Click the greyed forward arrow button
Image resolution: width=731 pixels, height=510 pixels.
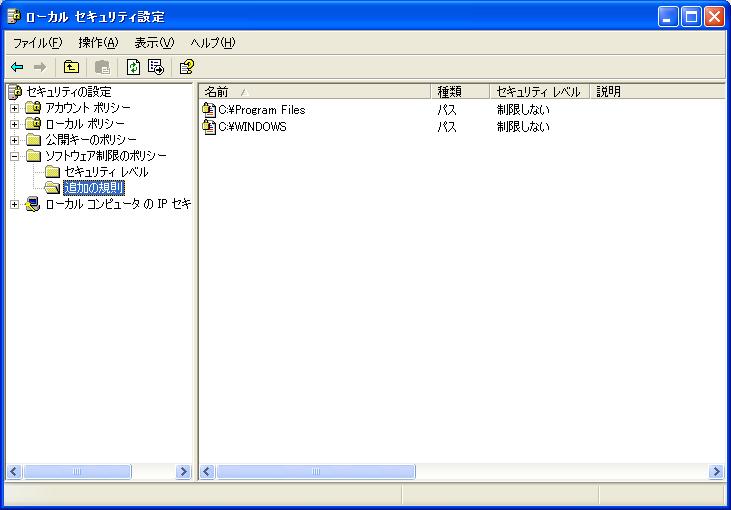point(40,67)
